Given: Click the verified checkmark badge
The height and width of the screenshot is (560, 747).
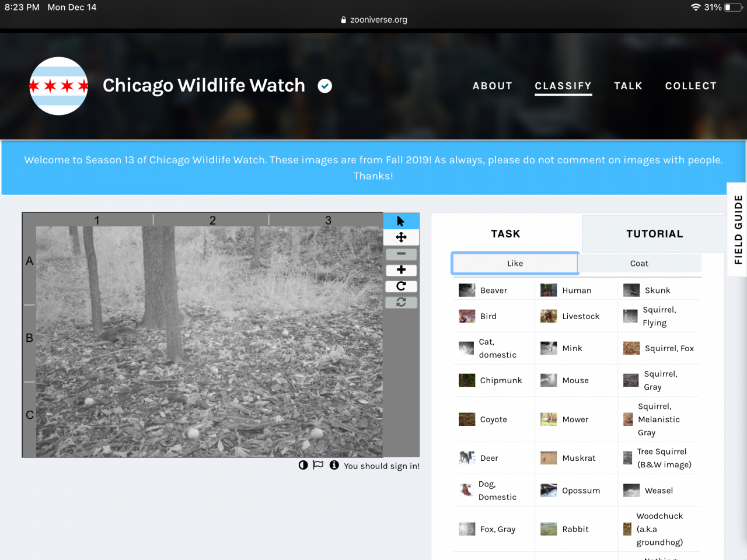Looking at the screenshot, I should [x=325, y=86].
